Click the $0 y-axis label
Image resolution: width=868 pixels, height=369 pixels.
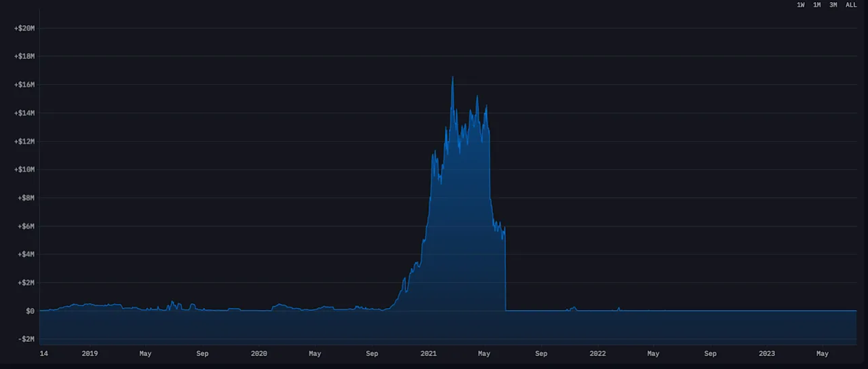(x=31, y=311)
